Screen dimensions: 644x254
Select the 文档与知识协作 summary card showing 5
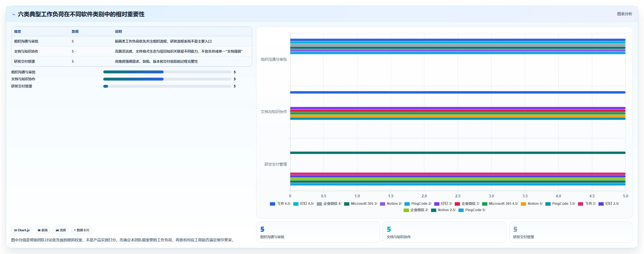click(x=444, y=232)
